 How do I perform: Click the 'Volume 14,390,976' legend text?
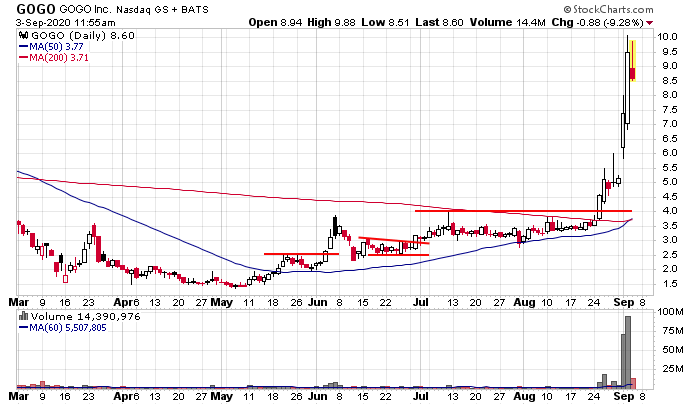point(85,317)
